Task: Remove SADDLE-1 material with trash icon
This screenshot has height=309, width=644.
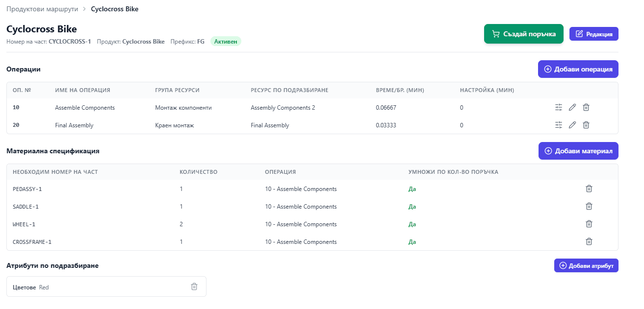Action: click(589, 207)
